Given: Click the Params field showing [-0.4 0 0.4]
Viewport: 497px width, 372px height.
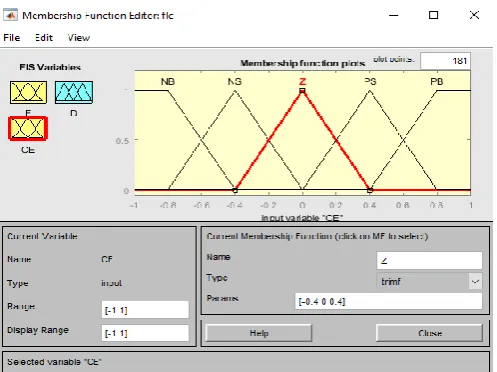Looking at the screenshot, I should (388, 301).
